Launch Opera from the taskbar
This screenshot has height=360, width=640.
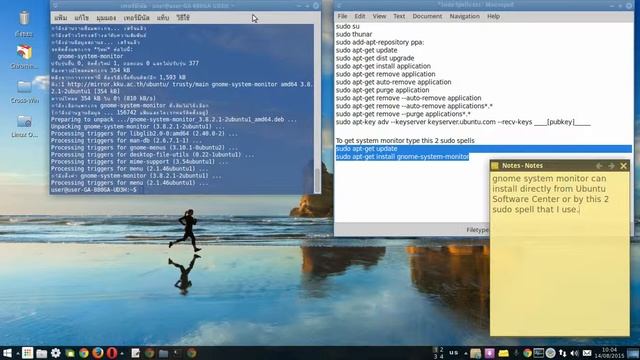(112, 353)
